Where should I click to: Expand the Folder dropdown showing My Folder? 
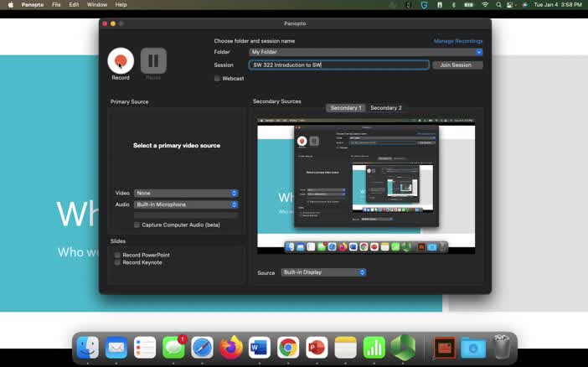click(x=366, y=52)
